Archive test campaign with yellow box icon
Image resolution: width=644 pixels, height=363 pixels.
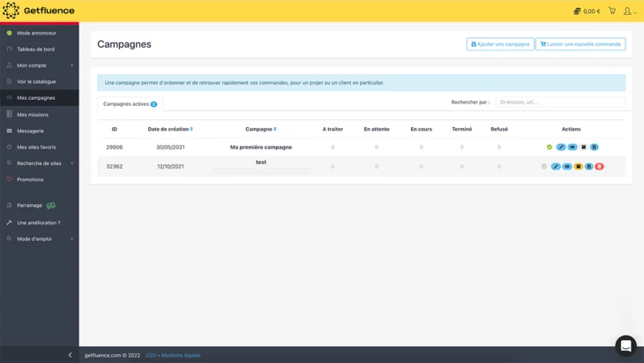[x=578, y=167]
